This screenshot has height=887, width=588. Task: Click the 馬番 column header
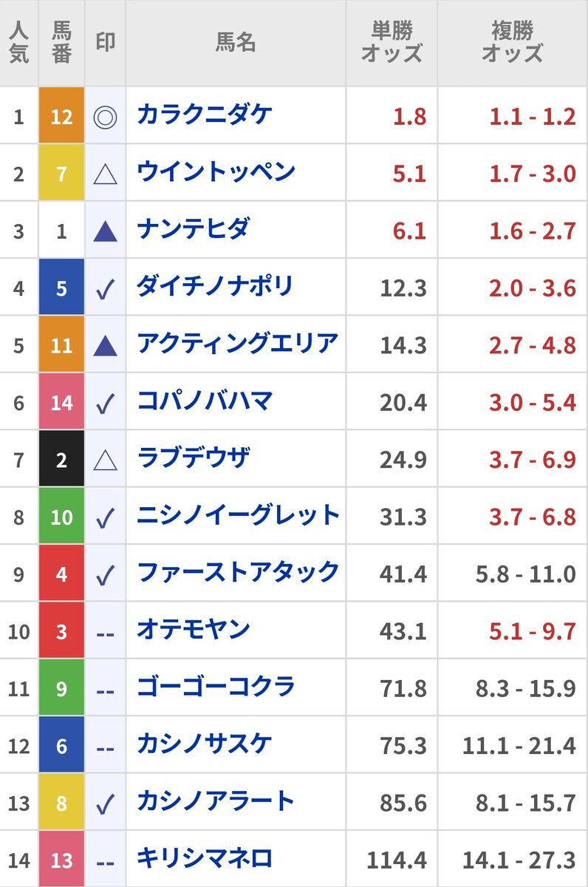(61, 42)
